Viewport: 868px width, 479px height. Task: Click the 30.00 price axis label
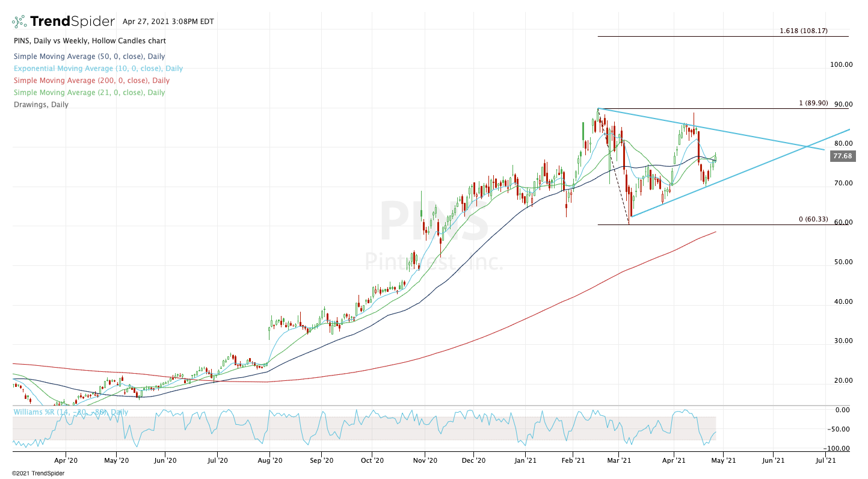pos(842,341)
